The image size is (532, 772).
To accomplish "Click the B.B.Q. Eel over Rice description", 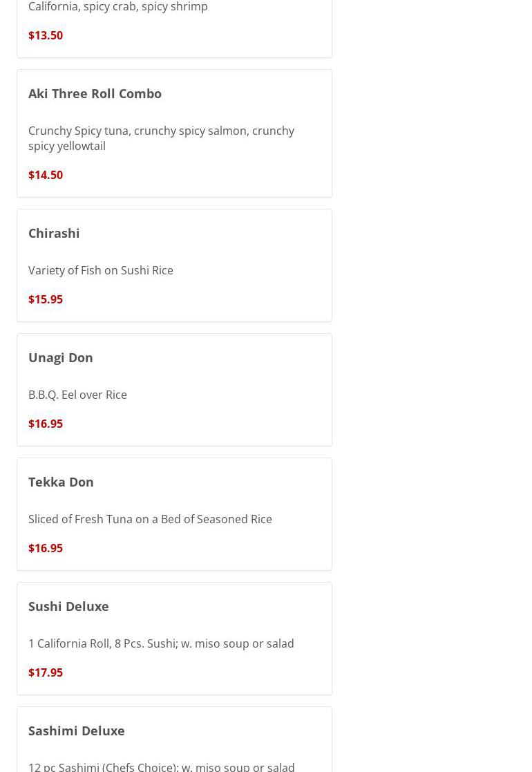I will 77,395.
